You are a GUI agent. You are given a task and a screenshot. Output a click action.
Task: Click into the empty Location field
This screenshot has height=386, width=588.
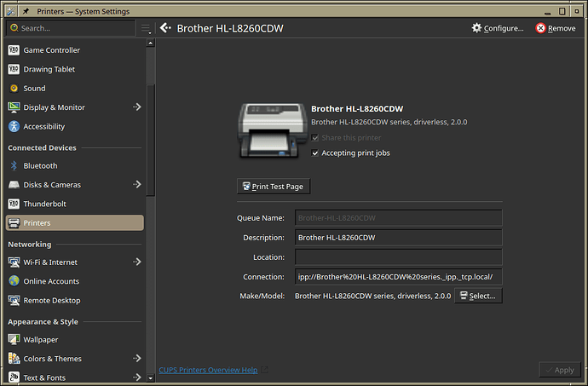coord(398,257)
